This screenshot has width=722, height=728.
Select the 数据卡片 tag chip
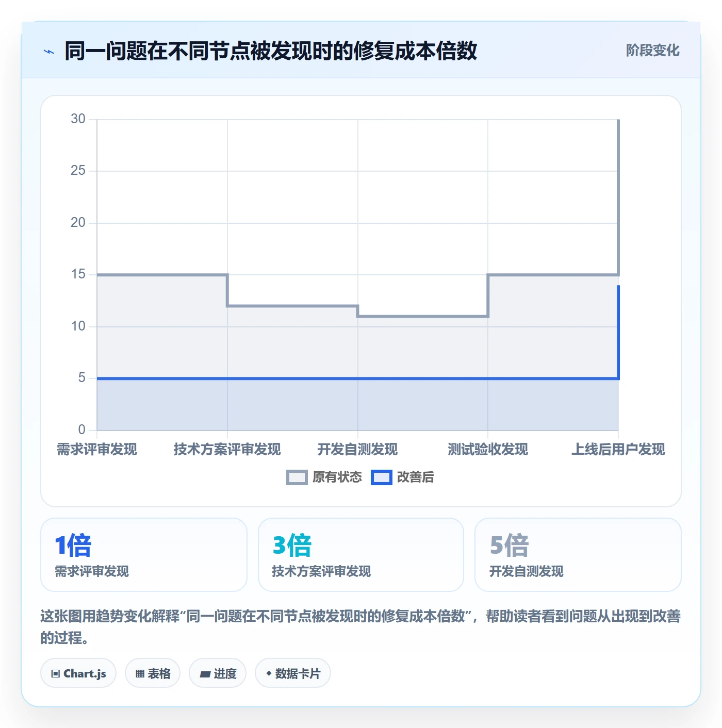click(293, 673)
